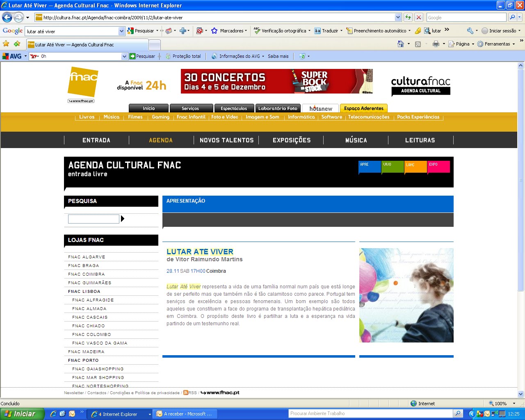
Task: Click the Marcadores star bookmark icon
Action: [214, 31]
